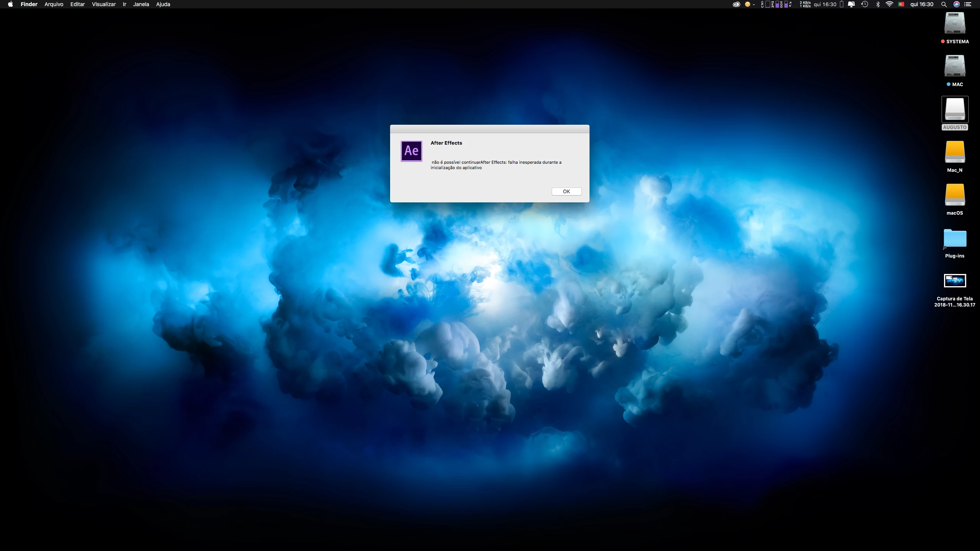Open Notification Center list icon
The image size is (980, 551).
click(x=968, y=4)
